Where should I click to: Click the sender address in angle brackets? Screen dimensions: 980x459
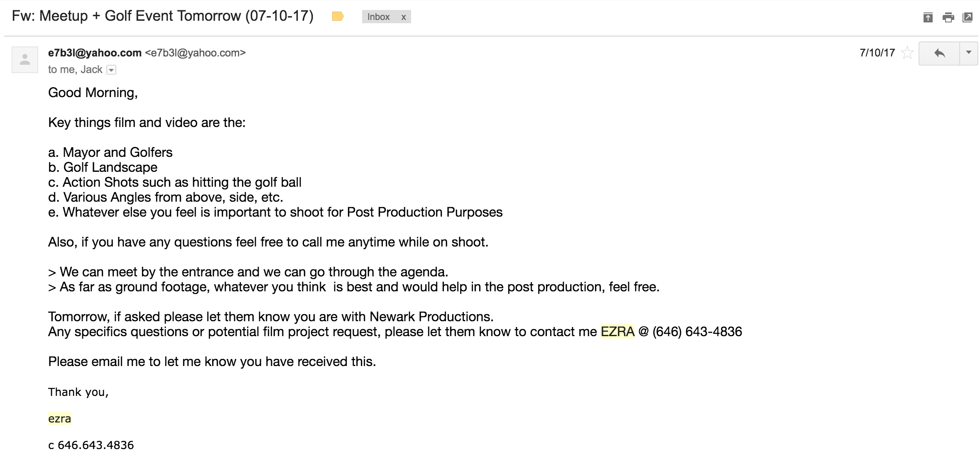click(195, 53)
